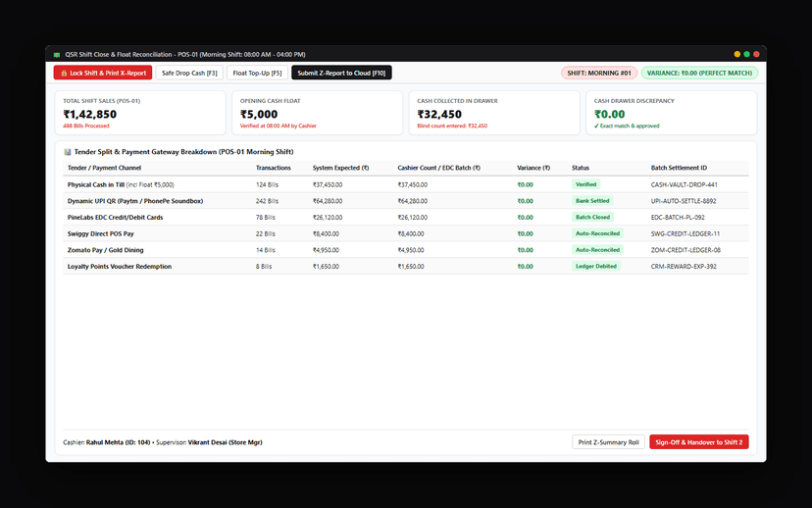The height and width of the screenshot is (508, 812).
Task: Select the Cash Drawer Discrepancy ₹0.00 card
Action: click(672, 113)
